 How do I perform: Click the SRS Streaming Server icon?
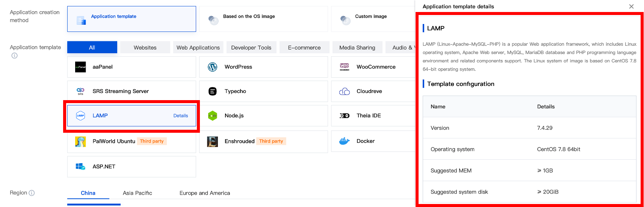point(80,91)
